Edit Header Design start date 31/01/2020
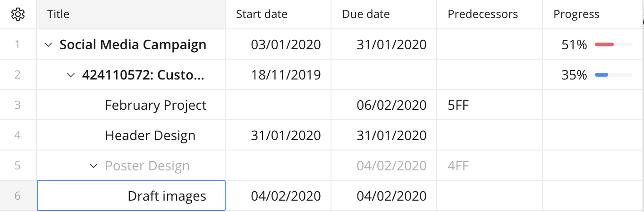The width and height of the screenshot is (644, 212). coord(286,136)
